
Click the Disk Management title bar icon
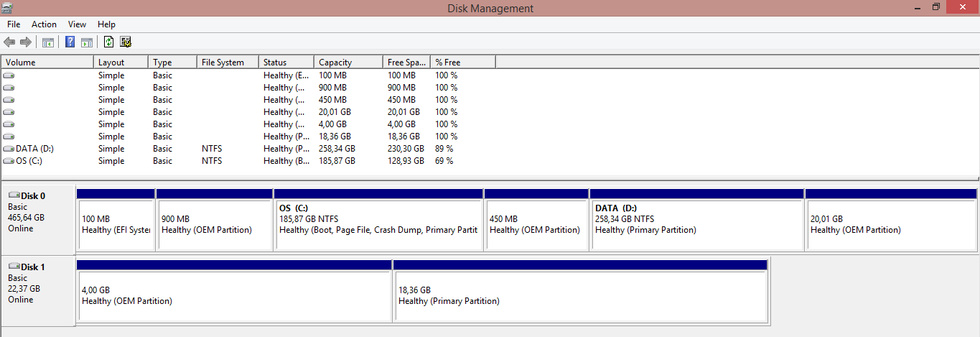click(6, 8)
